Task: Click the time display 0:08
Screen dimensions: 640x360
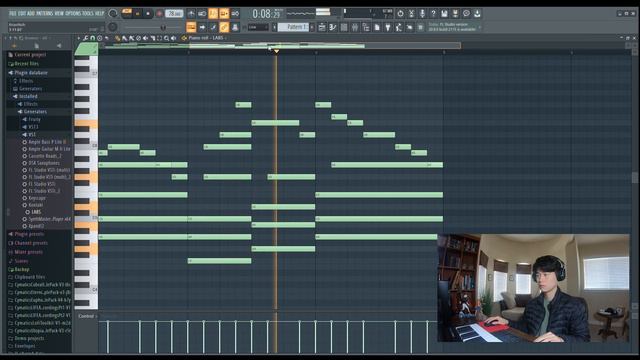Action: tap(266, 14)
